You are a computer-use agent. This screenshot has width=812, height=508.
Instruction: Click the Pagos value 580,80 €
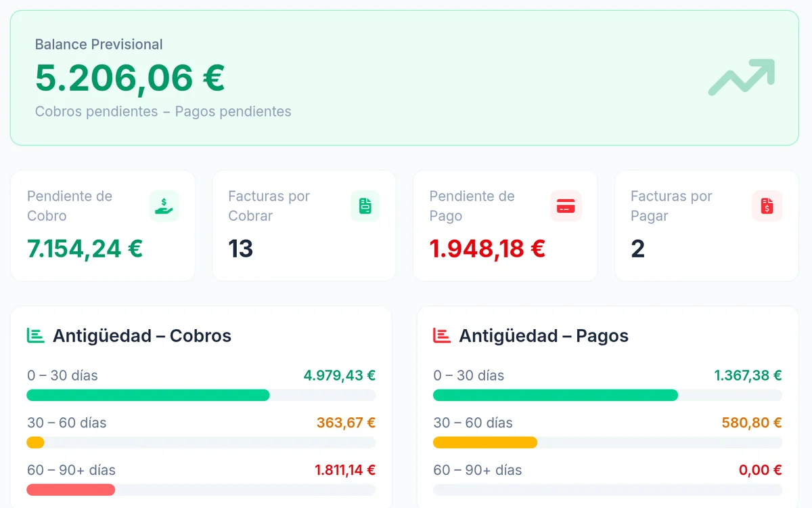tap(752, 423)
